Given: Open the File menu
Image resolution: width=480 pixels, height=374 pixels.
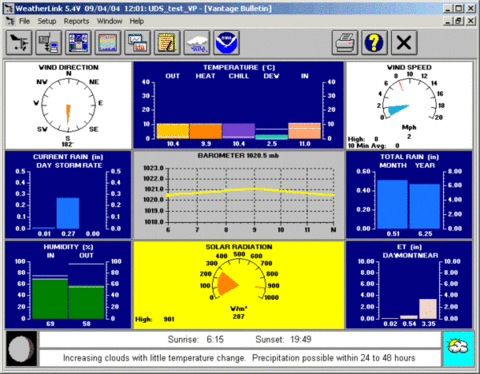Looking at the screenshot, I should click(24, 21).
